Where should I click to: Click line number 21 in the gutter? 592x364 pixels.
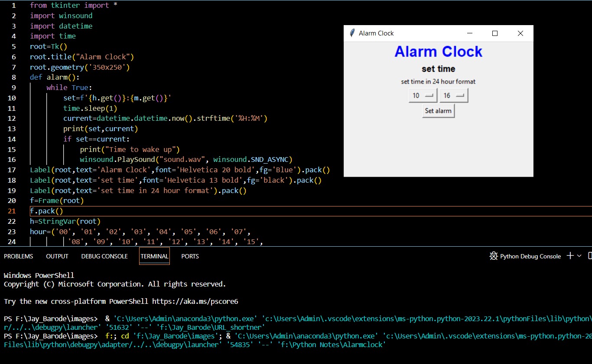pyautogui.click(x=12, y=211)
